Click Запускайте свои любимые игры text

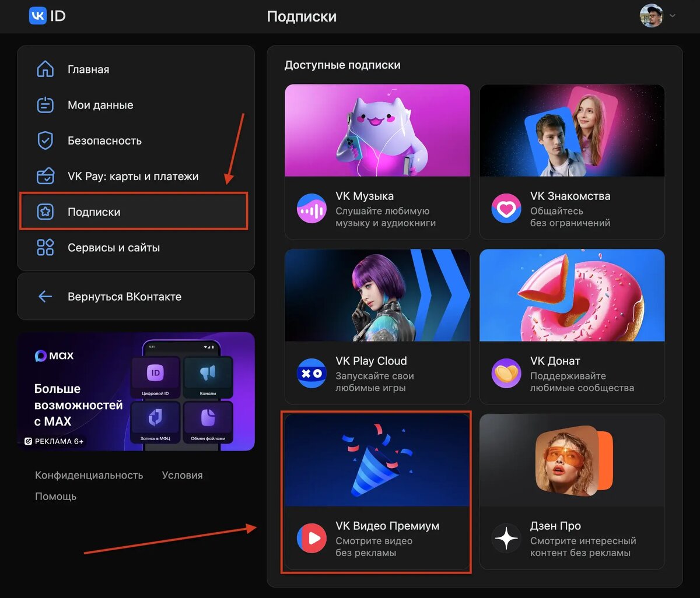(374, 382)
